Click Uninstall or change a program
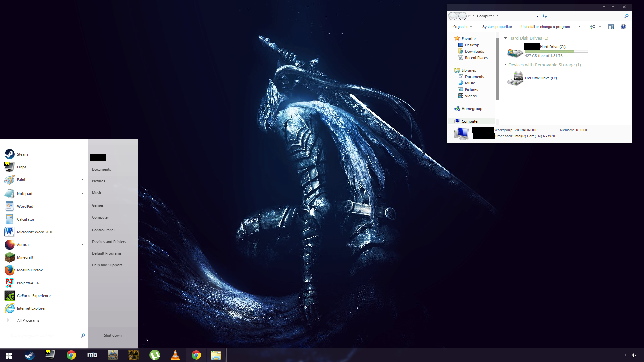Image resolution: width=644 pixels, height=362 pixels. [x=545, y=27]
